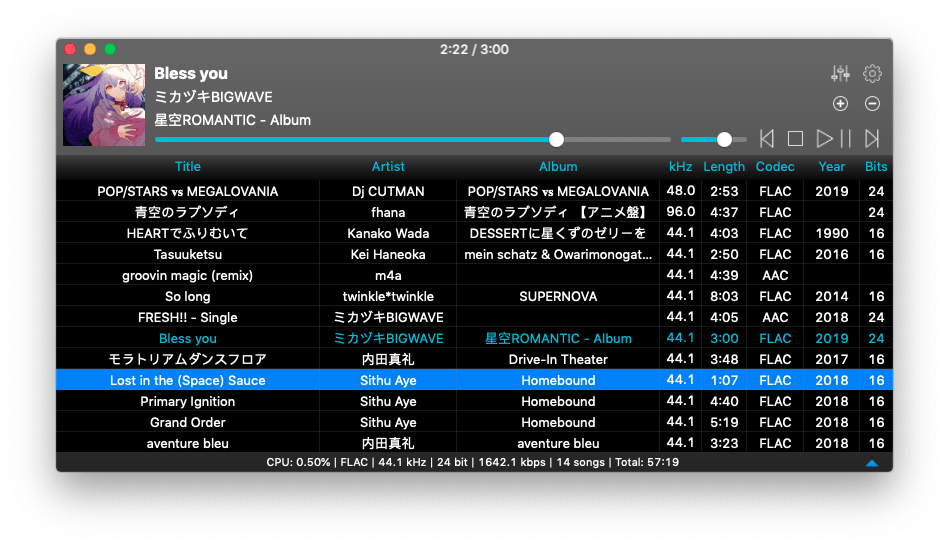Select Grand Order song
The image size is (949, 546).
[x=188, y=423]
